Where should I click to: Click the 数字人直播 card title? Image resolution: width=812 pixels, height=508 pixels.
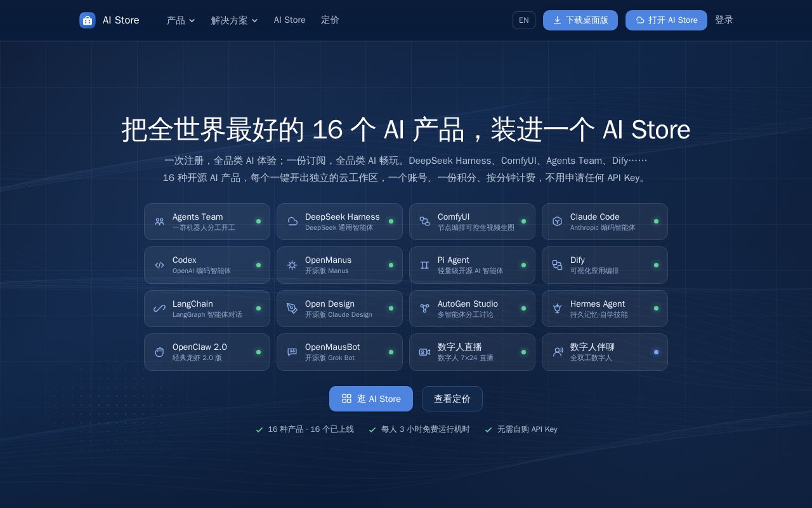point(460,347)
